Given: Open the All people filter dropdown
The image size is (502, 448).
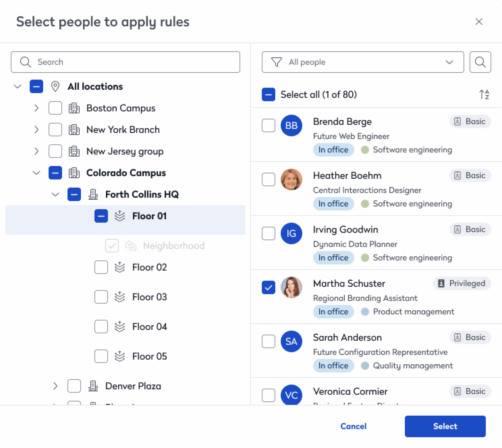Looking at the screenshot, I should coord(363,62).
